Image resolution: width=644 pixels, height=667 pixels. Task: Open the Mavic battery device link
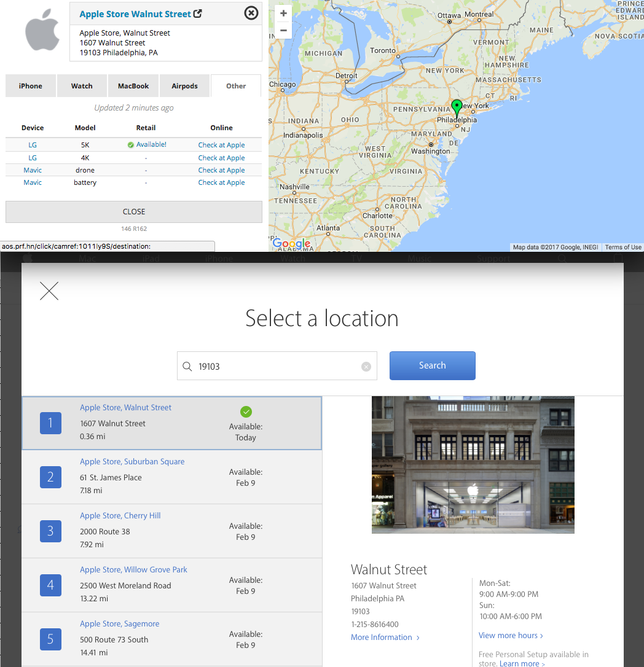pos(33,182)
